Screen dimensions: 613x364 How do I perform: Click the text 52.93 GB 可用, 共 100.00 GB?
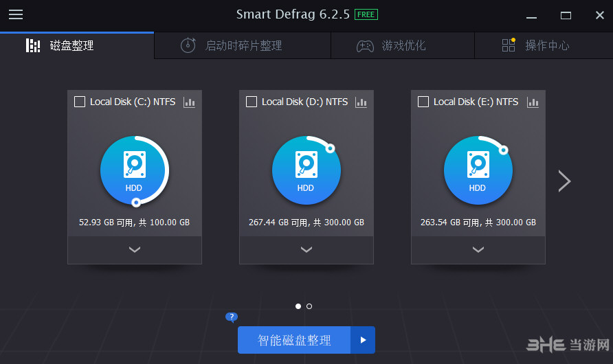[135, 223]
